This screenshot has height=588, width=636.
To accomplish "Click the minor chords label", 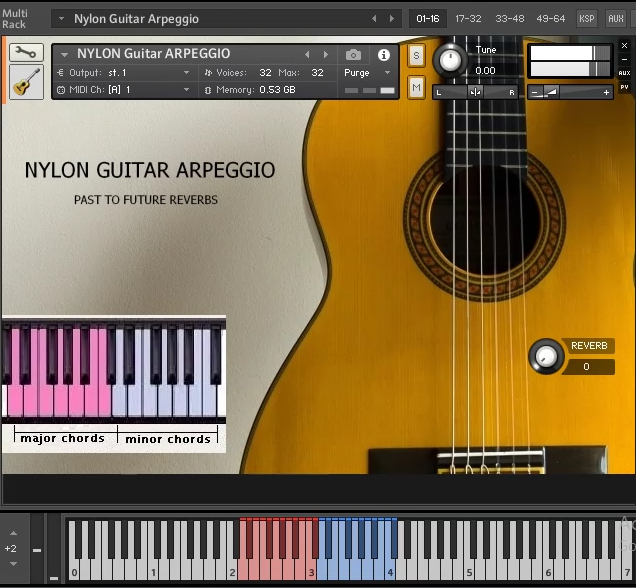I will click(x=168, y=439).
